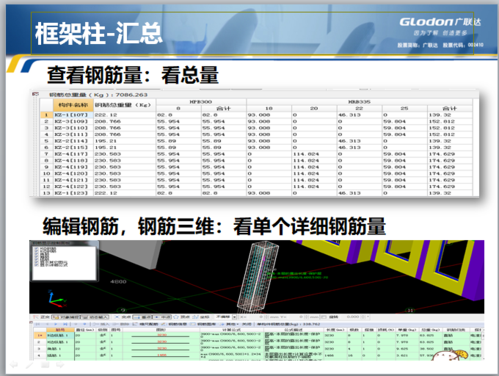Select row KZ-4[120] in rebar table
The image size is (499, 376).
[x=256, y=173]
